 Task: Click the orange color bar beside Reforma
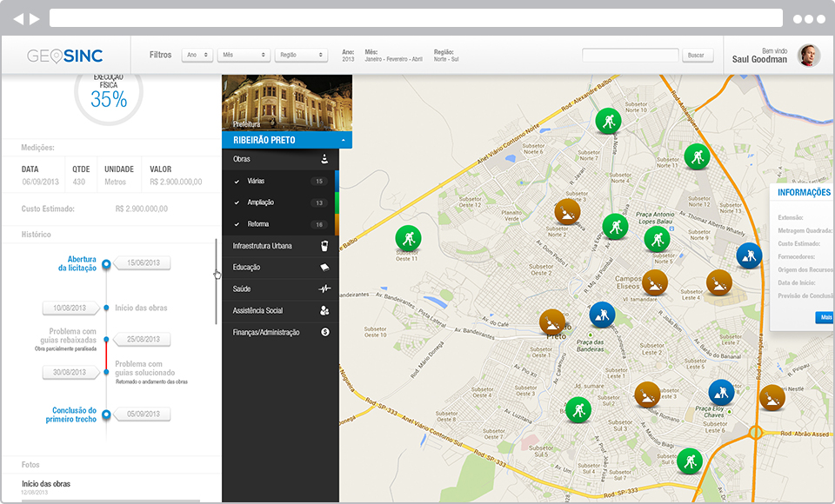[x=337, y=224]
